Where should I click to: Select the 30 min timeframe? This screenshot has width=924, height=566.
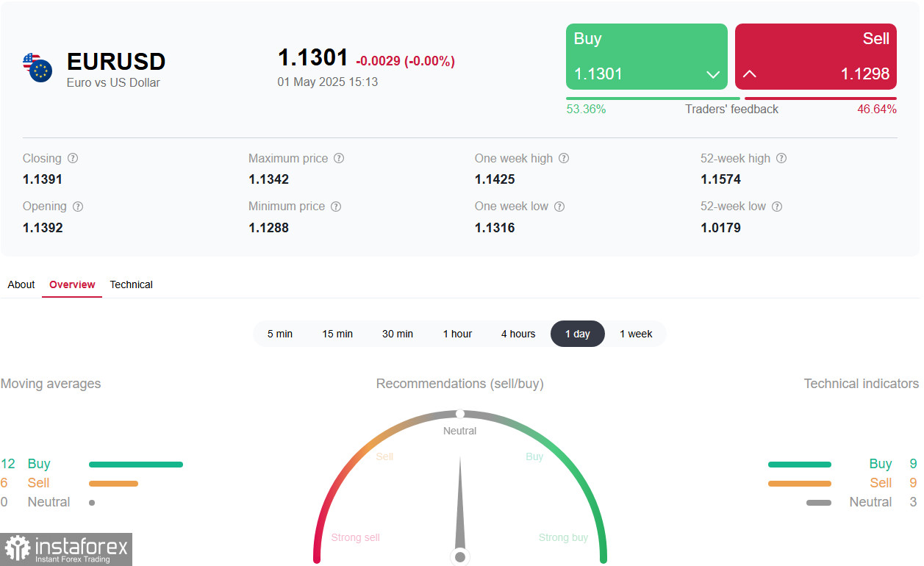click(x=398, y=334)
